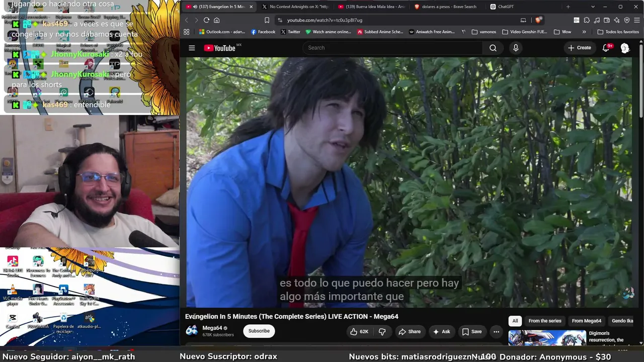This screenshot has width=644, height=362.
Task: Open the Aniwatch Free Anime bookmark
Action: point(432,32)
